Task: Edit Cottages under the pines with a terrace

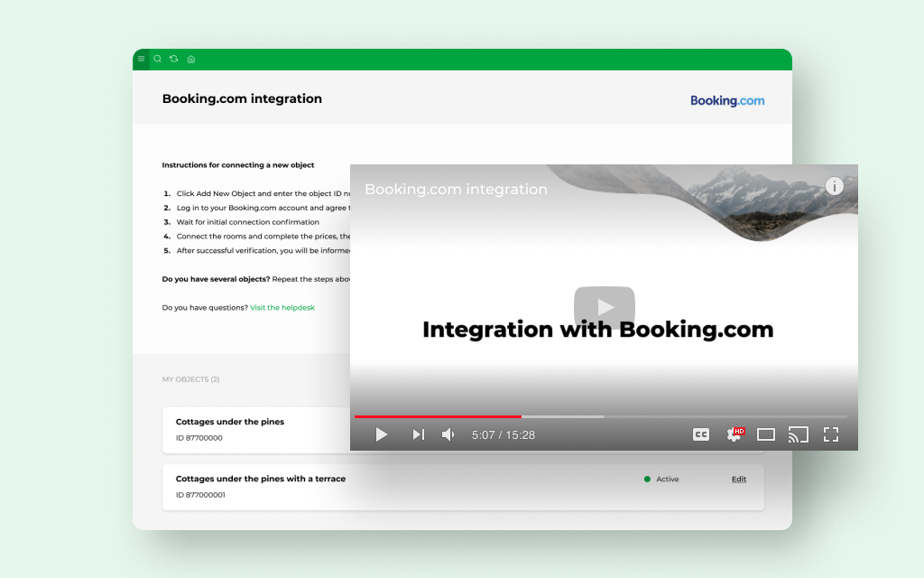Action: 738,480
